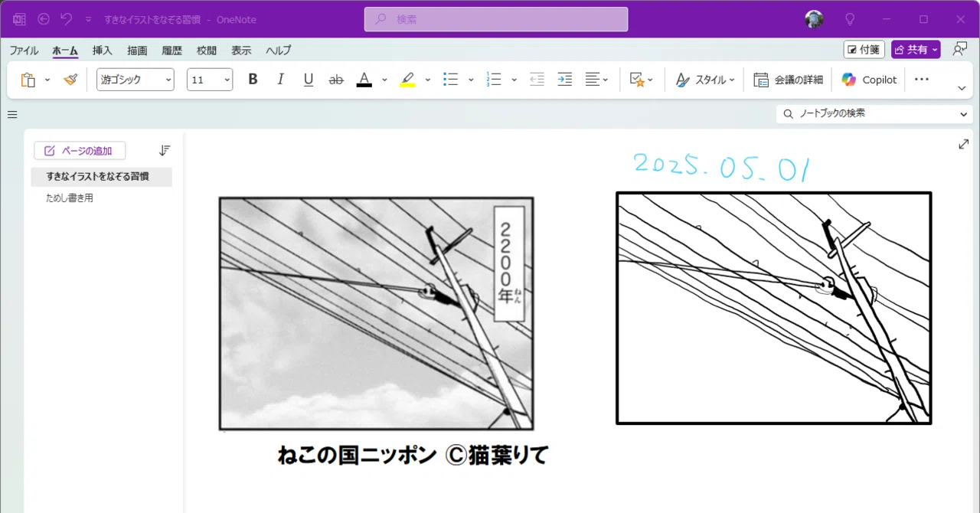
Task: Switch to the ホーム tab
Action: pos(65,51)
